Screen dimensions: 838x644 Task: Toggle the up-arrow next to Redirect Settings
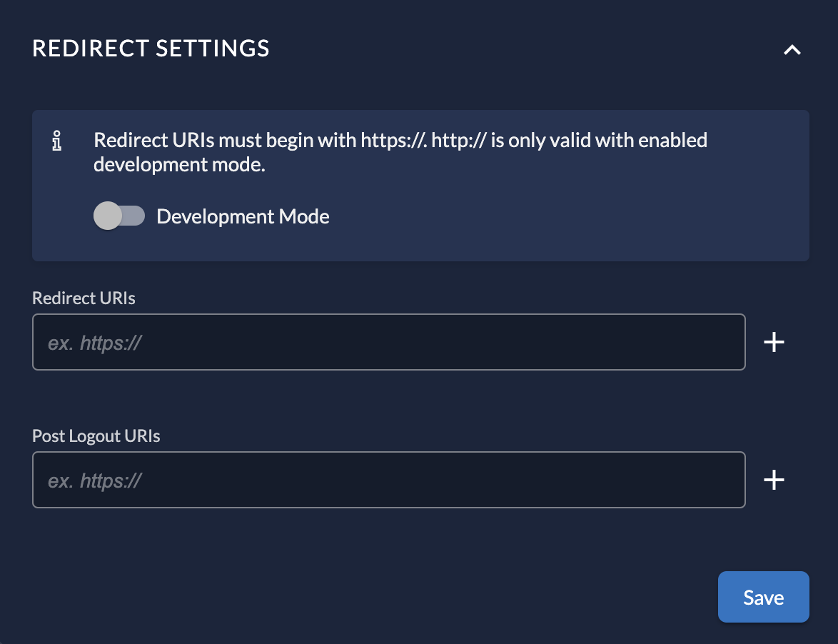click(x=792, y=50)
